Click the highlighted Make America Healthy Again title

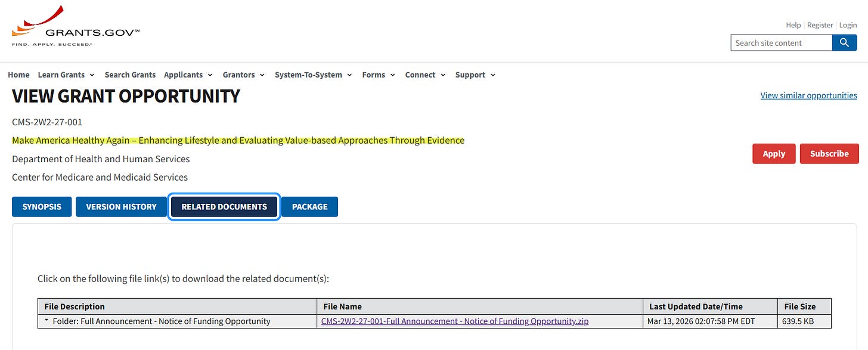(238, 141)
